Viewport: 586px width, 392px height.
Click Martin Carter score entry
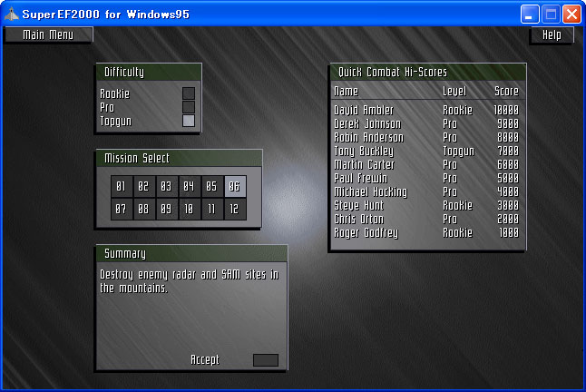[426, 165]
